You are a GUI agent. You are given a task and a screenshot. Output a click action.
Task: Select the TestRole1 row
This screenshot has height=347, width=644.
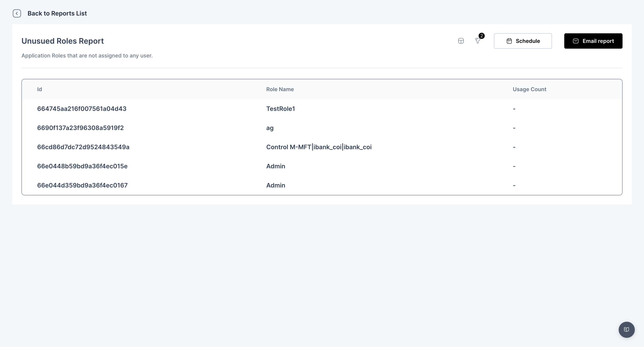[x=280, y=109]
